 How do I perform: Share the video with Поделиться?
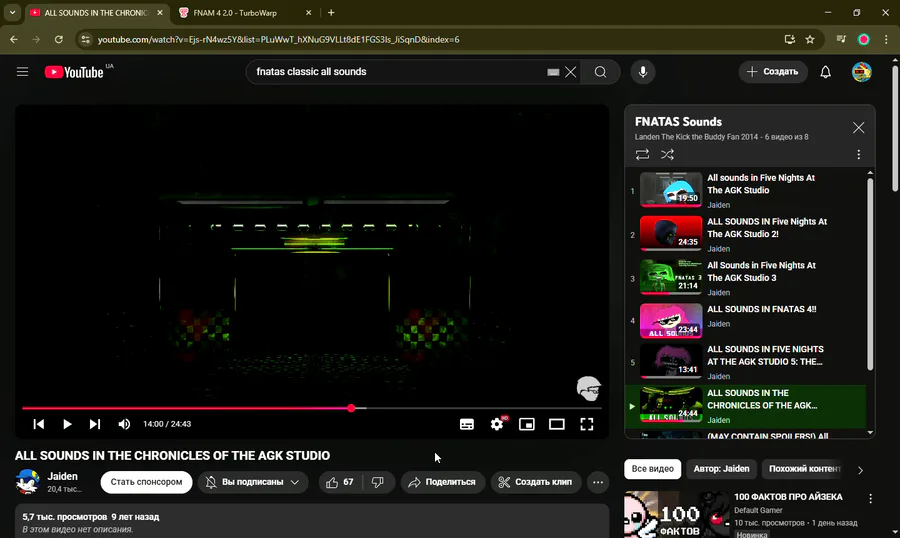tap(443, 482)
